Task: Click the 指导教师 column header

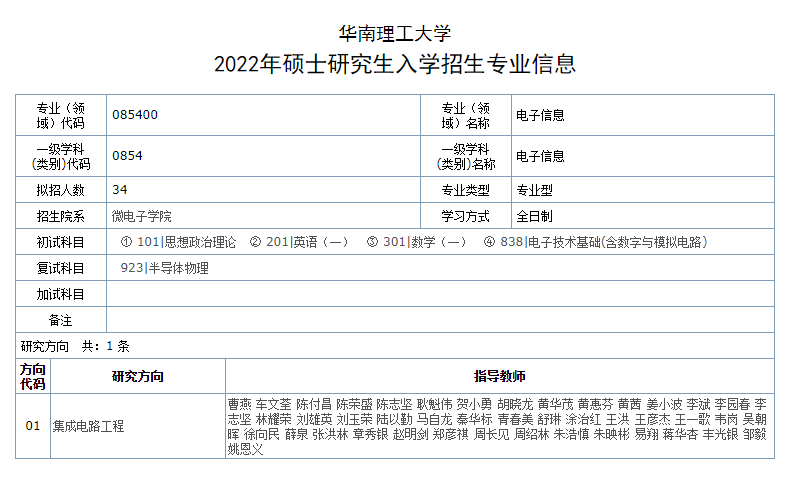Action: point(500,376)
